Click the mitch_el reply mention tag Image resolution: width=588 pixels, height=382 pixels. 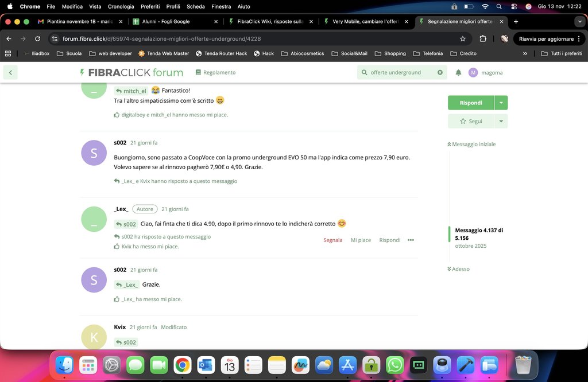point(131,91)
